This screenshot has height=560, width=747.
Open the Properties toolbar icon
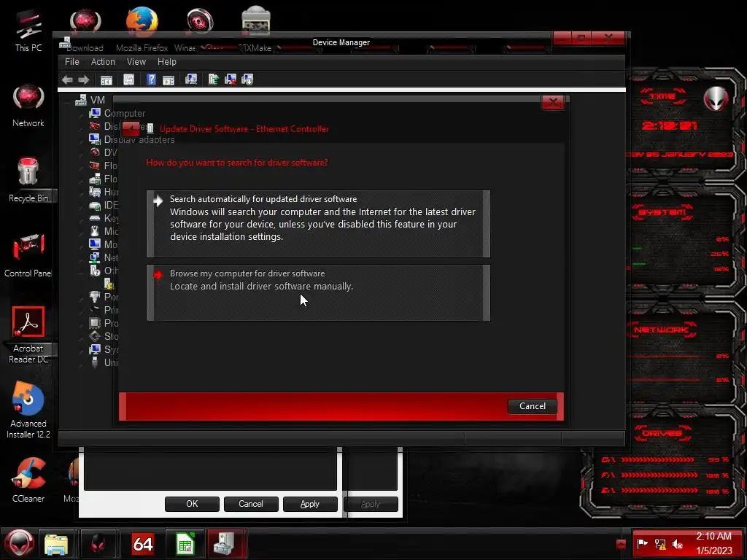pos(128,79)
